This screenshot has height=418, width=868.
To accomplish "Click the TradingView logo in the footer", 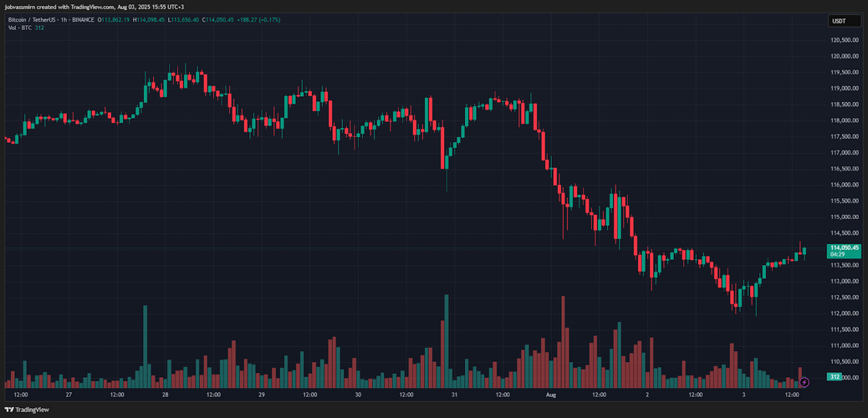I will click(x=27, y=410).
